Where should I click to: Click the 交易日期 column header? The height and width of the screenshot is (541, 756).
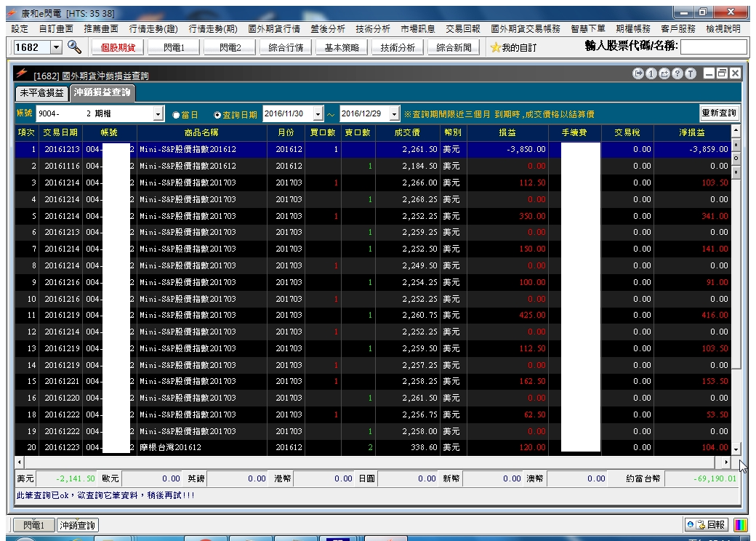(60, 132)
